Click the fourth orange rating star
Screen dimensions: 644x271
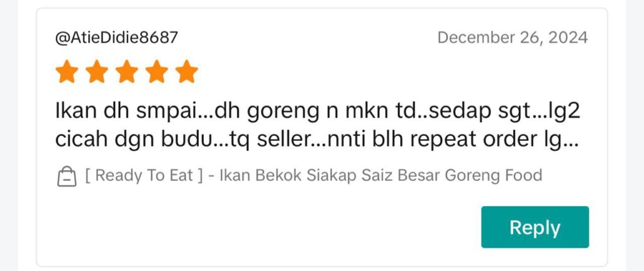157,72
